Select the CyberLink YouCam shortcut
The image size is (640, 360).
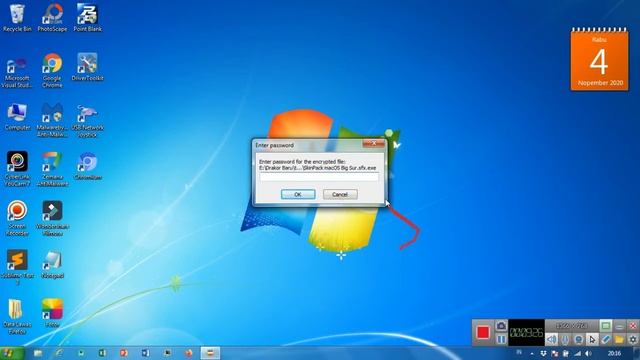(17, 169)
